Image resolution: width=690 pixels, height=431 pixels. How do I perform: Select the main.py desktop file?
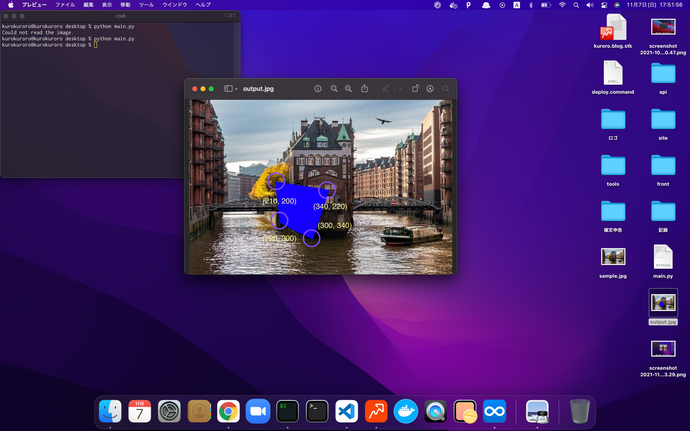663,257
